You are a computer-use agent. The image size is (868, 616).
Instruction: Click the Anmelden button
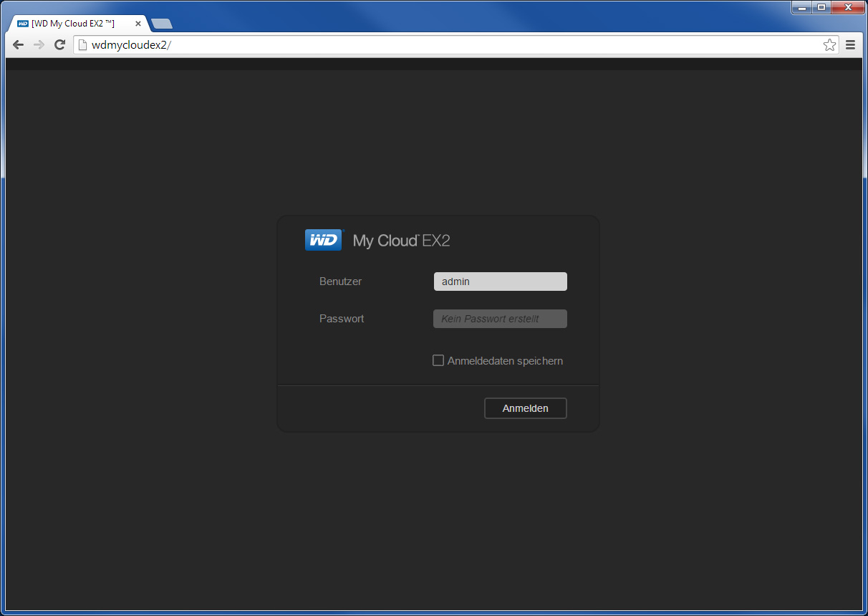(x=526, y=408)
